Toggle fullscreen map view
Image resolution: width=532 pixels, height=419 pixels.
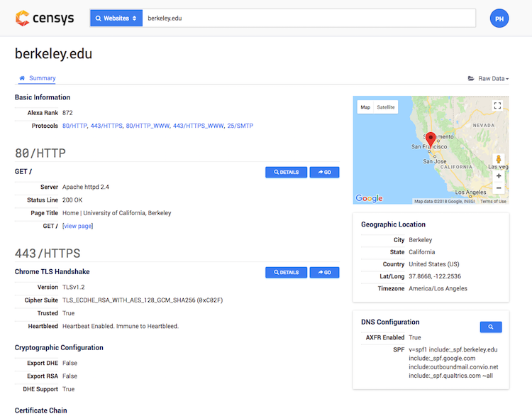[x=497, y=106]
